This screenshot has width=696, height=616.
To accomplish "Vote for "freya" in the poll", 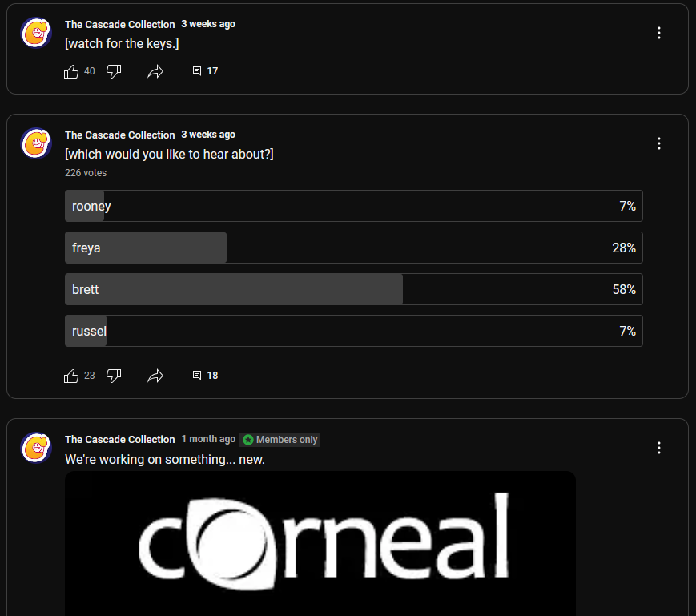I will 353,248.
